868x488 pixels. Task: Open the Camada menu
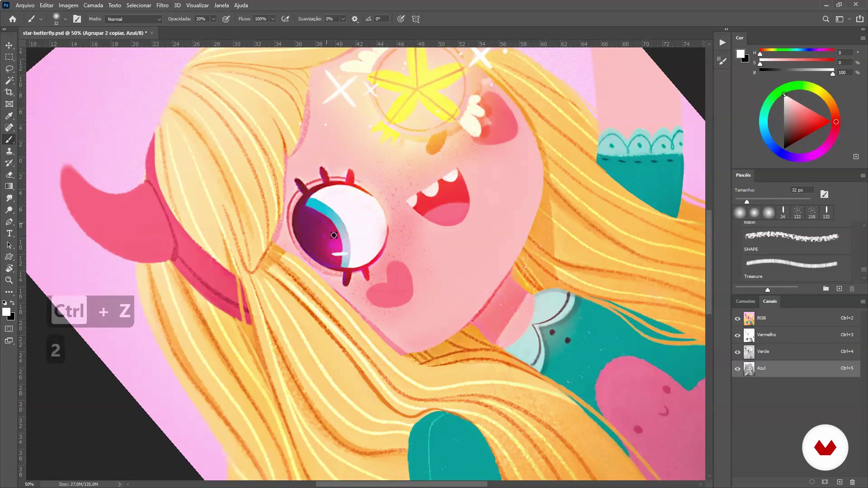point(93,5)
